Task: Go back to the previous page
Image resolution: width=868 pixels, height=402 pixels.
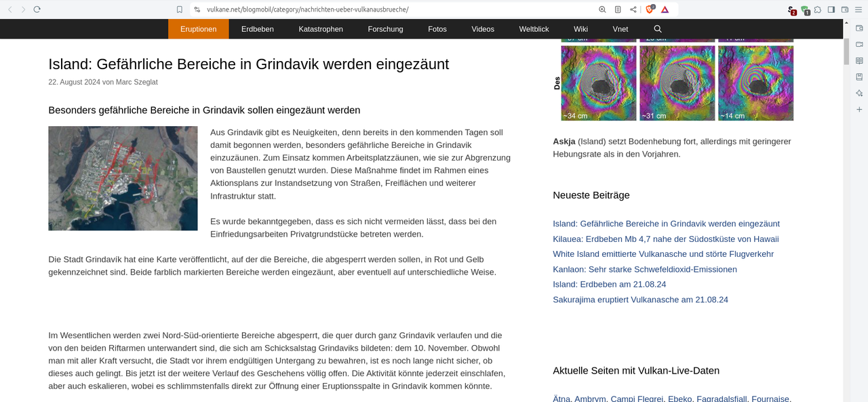Action: (10, 9)
